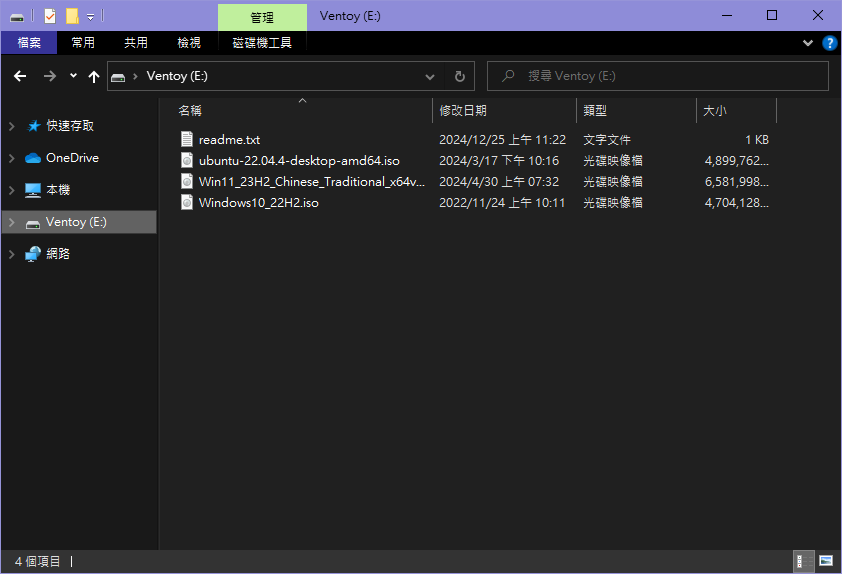The image size is (842, 574).
Task: Expand the 網路 tree node
Action: (12, 254)
